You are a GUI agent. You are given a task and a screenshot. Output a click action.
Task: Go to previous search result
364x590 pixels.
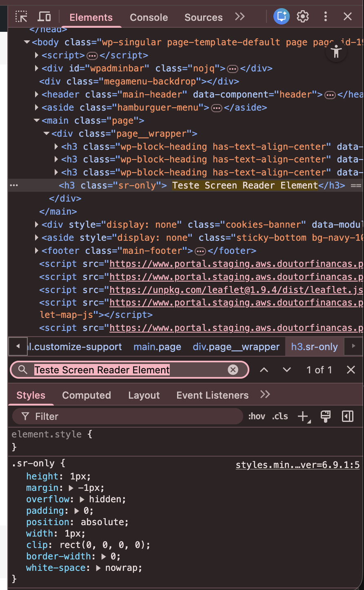tap(264, 370)
